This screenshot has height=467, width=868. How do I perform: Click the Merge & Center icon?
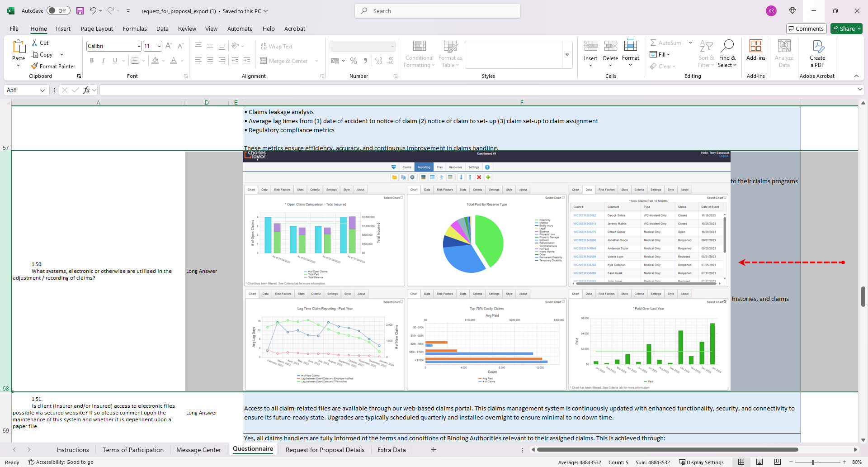[x=264, y=61]
